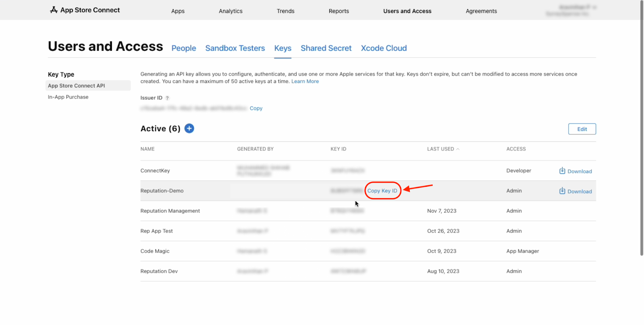644x326 pixels.
Task: Open the account menu at top right
Action: pyautogui.click(x=571, y=10)
